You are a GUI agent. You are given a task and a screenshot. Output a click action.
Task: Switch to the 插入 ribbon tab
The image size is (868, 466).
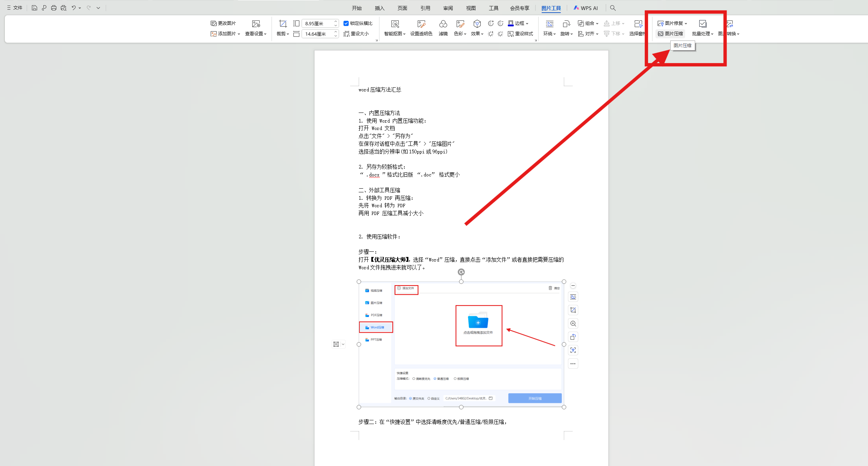click(x=379, y=7)
